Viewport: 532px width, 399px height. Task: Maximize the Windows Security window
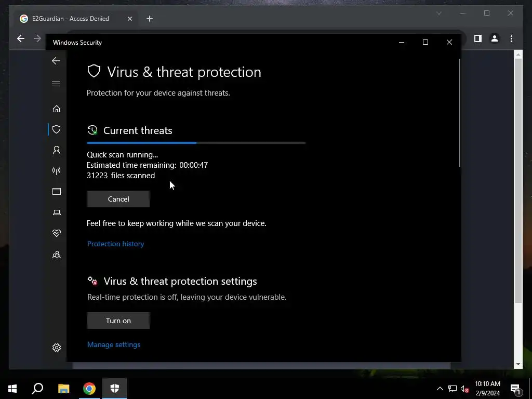tap(425, 42)
